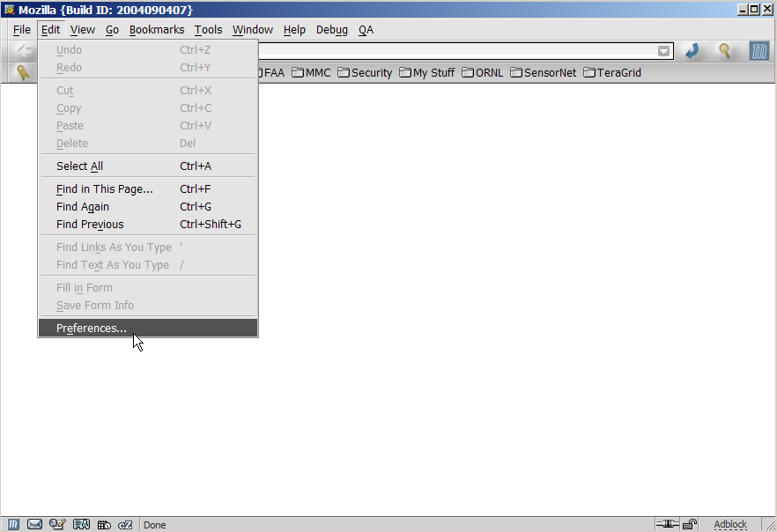Open the Go menu
The height and width of the screenshot is (532, 777).
[112, 30]
